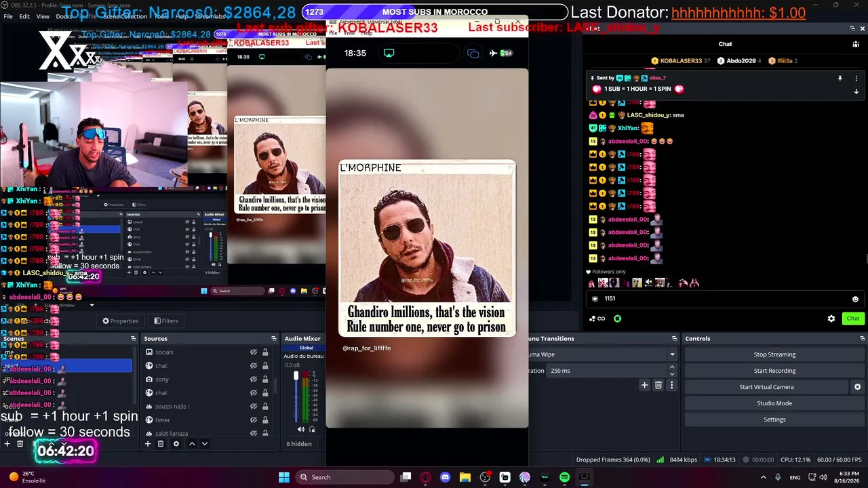Open chat users list icon

click(856, 44)
